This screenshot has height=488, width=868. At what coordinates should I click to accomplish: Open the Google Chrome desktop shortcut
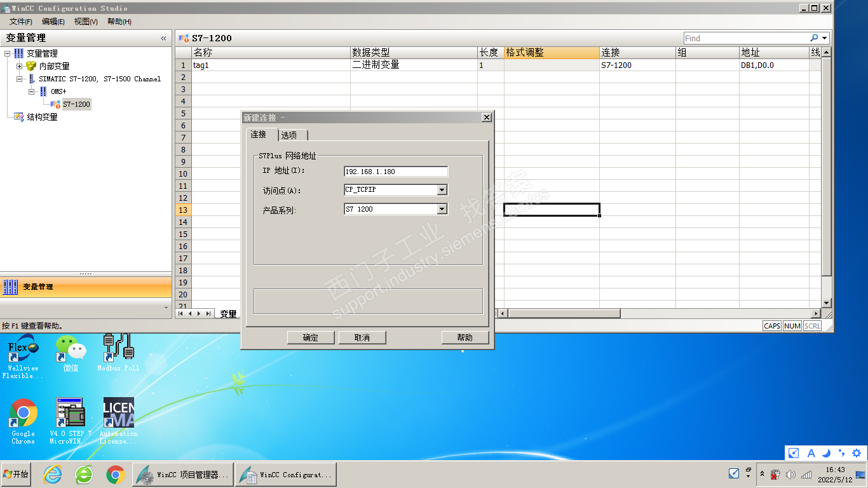pyautogui.click(x=23, y=421)
